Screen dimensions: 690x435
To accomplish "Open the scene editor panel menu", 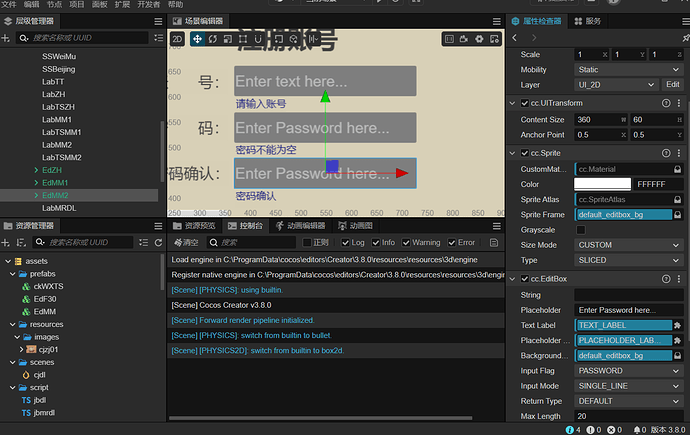I will pyautogui.click(x=496, y=21).
